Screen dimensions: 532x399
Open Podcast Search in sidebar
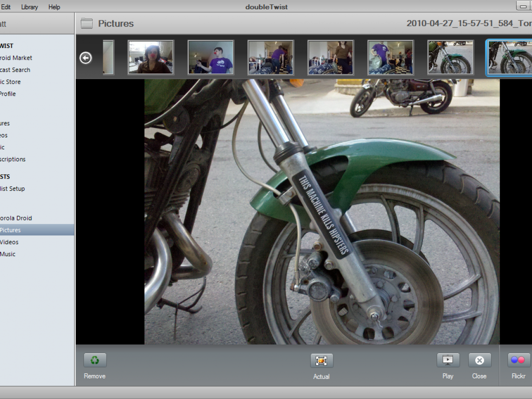point(15,70)
